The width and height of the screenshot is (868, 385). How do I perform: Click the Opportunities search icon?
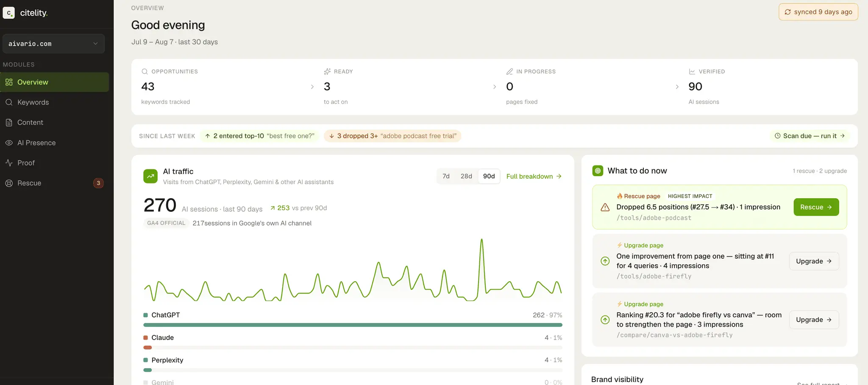(145, 72)
